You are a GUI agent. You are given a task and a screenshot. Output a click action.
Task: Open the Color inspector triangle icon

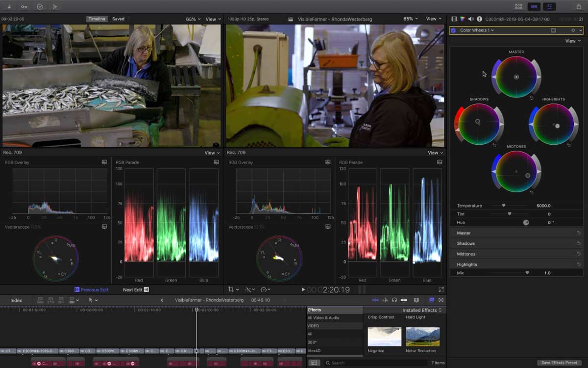tap(462, 19)
